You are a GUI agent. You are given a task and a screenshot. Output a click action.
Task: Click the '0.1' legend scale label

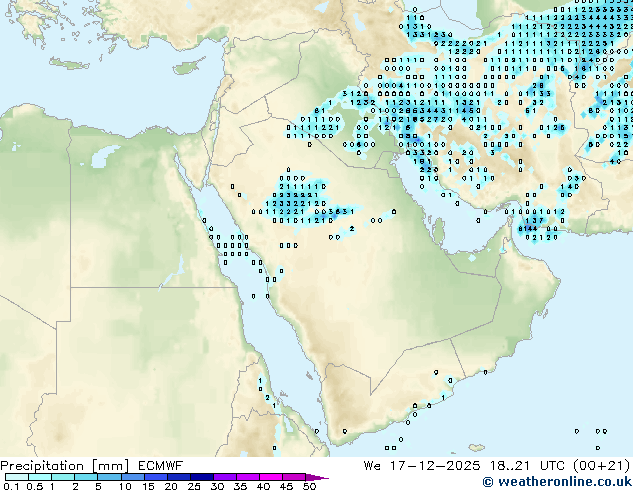(x=11, y=486)
